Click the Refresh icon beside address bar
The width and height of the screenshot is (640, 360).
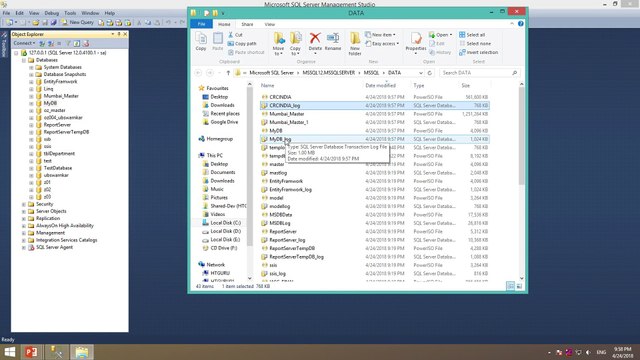[429, 73]
